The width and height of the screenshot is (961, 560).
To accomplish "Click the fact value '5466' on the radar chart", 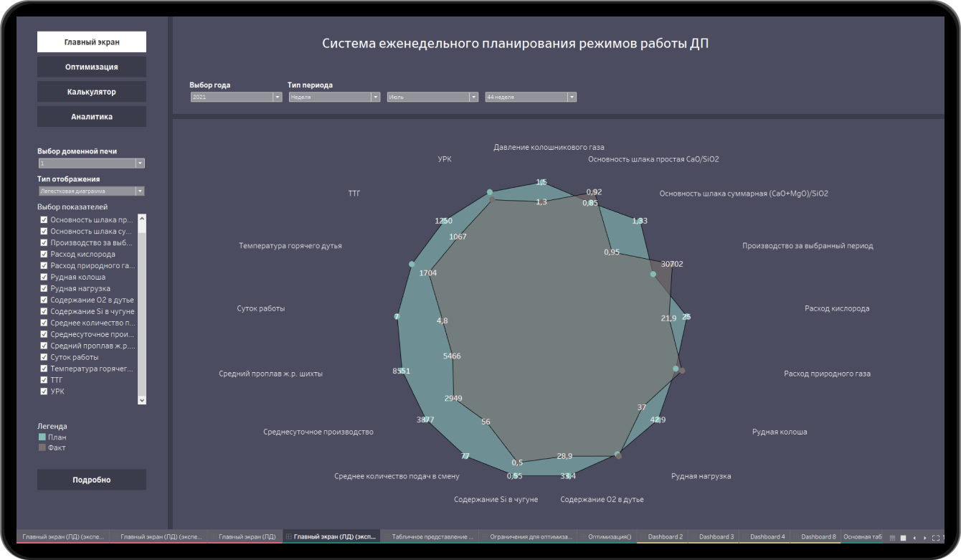I will tap(452, 356).
